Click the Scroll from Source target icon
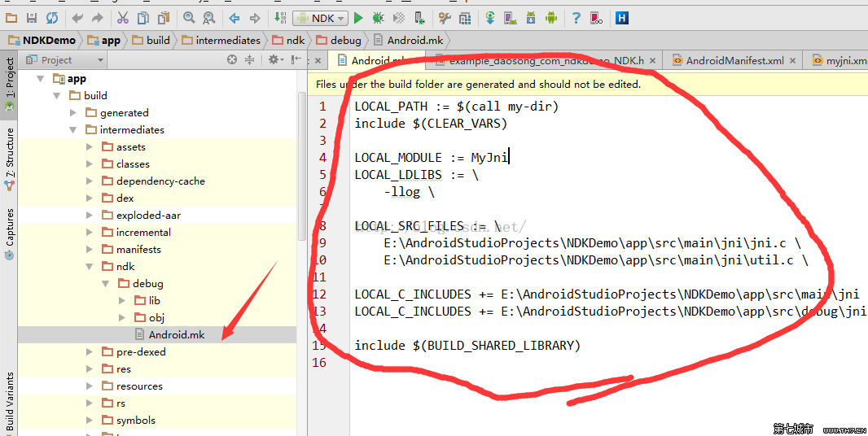Screen dimensions: 868x436 (232, 59)
